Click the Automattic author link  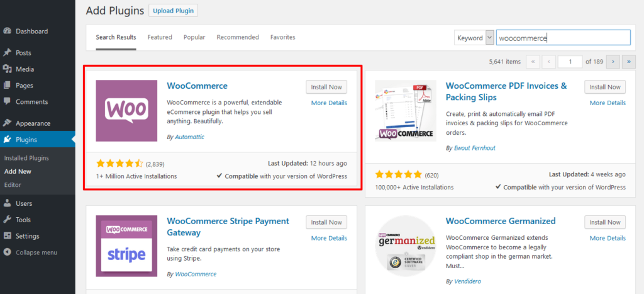pos(190,137)
